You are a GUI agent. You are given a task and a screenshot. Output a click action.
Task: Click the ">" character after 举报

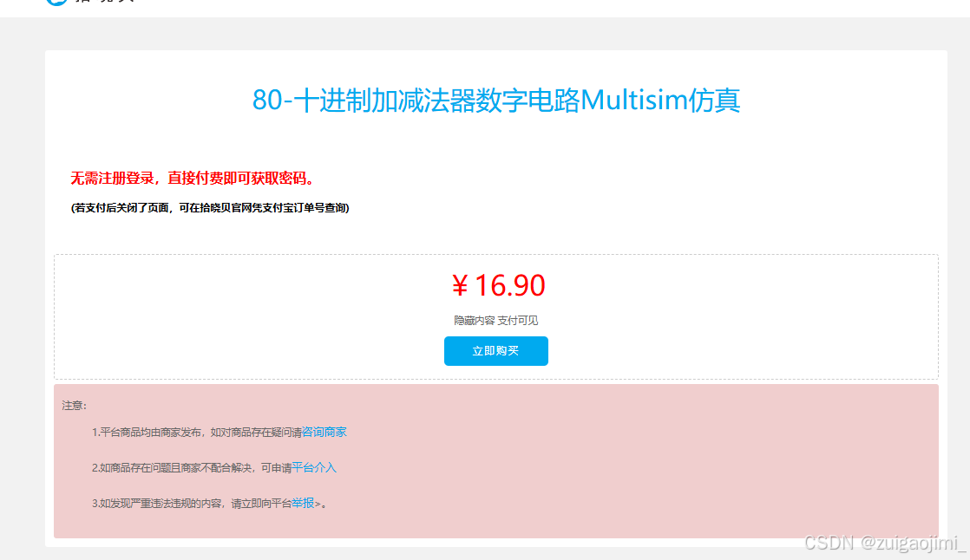(x=318, y=504)
